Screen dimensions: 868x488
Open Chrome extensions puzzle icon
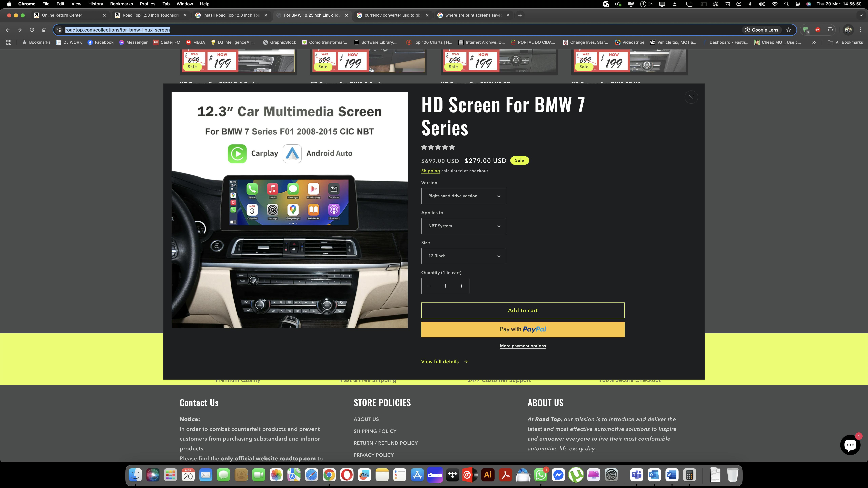[x=830, y=30]
